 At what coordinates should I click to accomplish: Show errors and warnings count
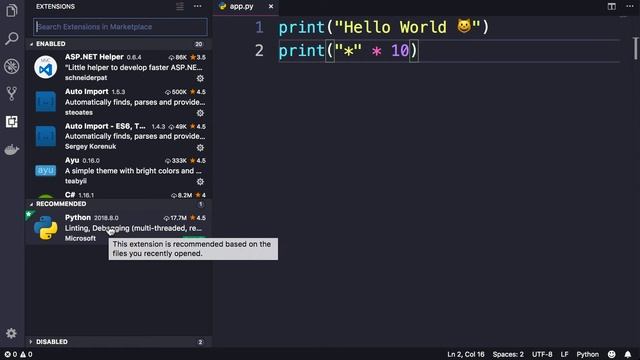coord(18,354)
